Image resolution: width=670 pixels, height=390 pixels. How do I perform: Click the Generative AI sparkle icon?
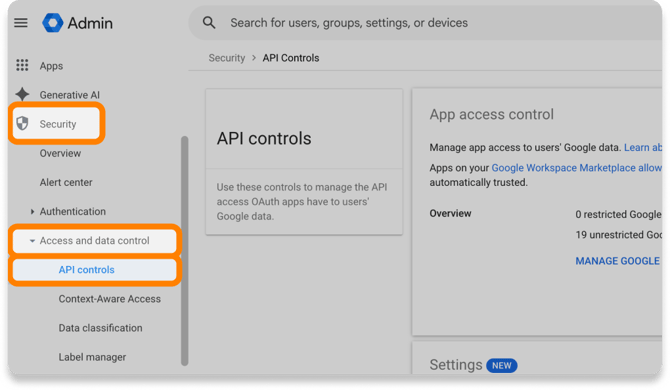(x=22, y=94)
